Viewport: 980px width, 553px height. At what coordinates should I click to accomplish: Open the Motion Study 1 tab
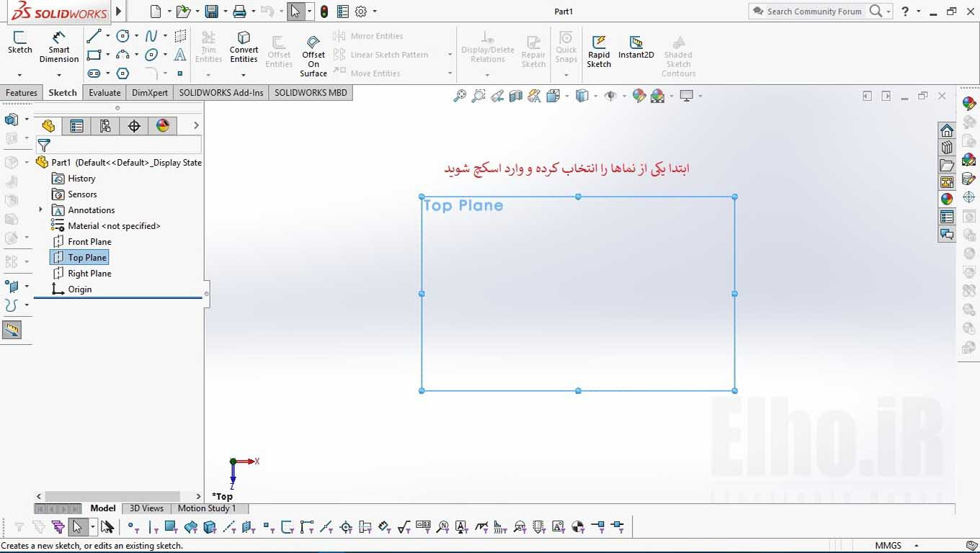[x=207, y=508]
